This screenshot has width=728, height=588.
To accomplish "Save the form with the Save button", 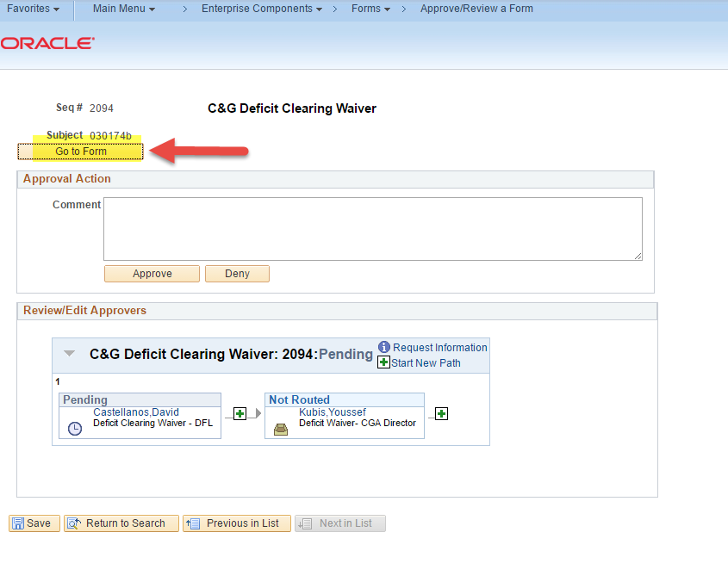I will 32,523.
